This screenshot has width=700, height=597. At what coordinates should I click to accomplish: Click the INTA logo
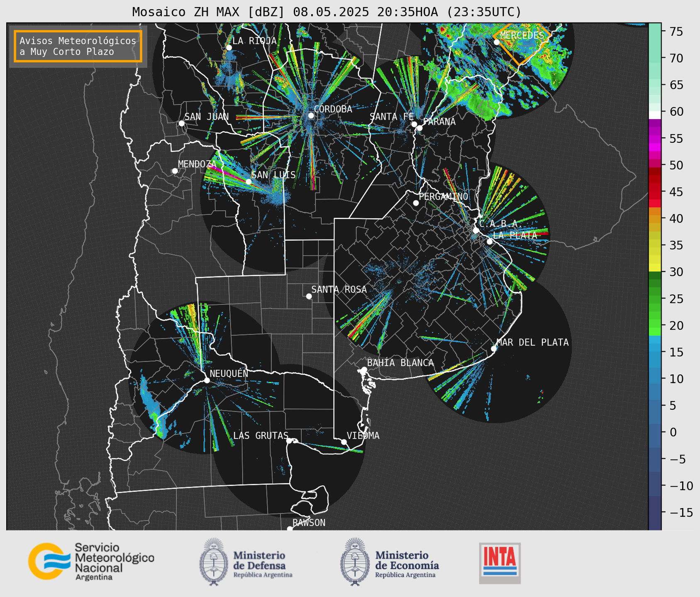coord(500,563)
